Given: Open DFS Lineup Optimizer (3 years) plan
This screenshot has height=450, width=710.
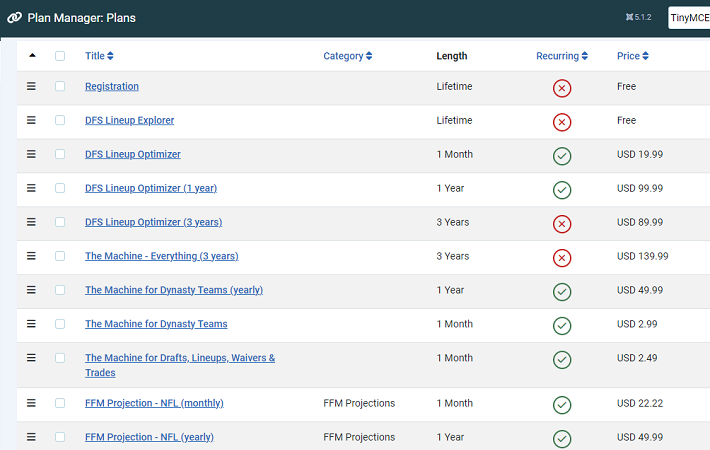Looking at the screenshot, I should 154,222.
